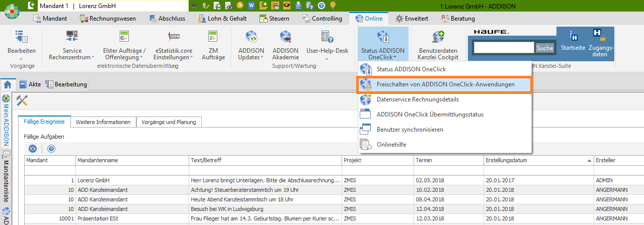Select Status ADDISON OneClick menu entry
644x225 pixels.
click(445, 69)
